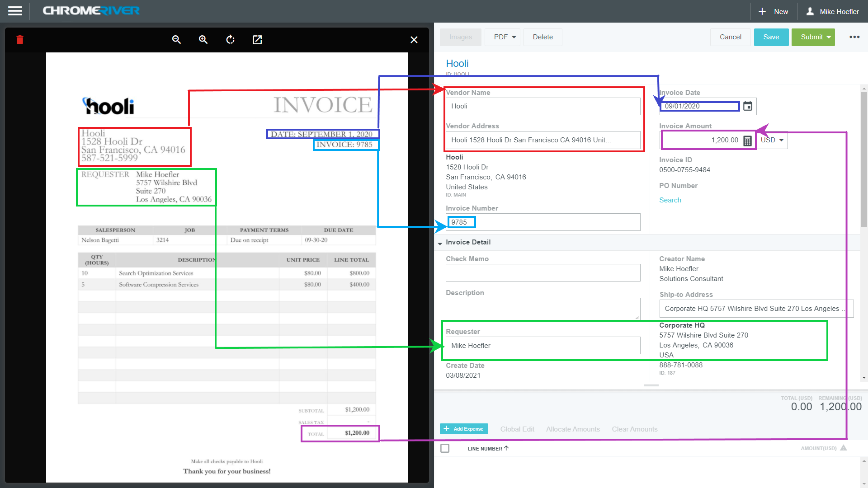Click the PO Number Search link
Image resolution: width=868 pixels, height=488 pixels.
pos(670,200)
